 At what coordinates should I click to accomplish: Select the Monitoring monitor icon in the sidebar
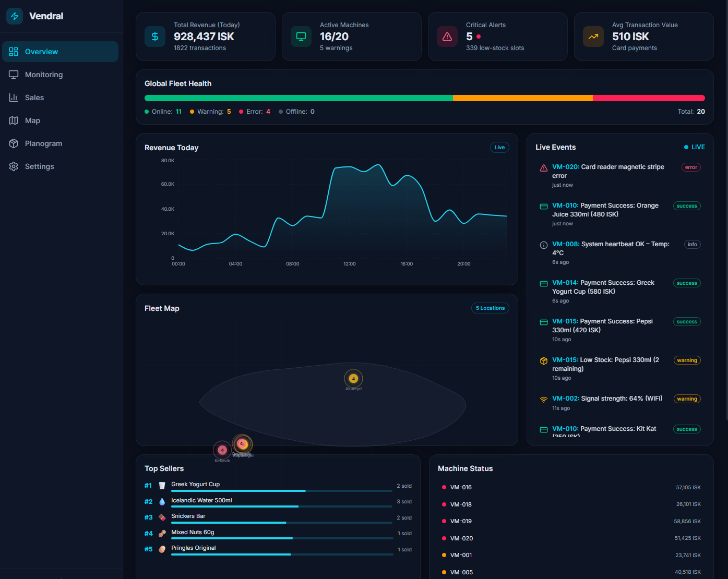tap(14, 74)
